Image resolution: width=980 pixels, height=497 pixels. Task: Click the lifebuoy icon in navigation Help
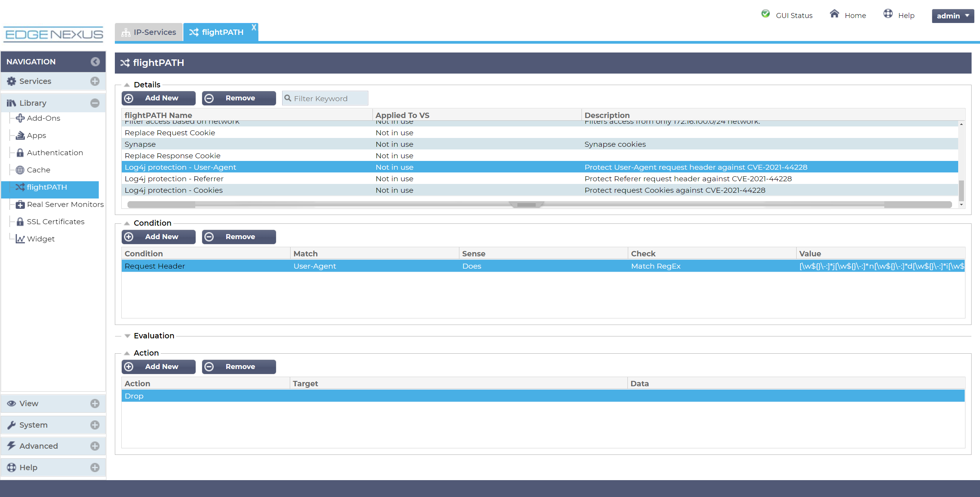(x=11, y=467)
